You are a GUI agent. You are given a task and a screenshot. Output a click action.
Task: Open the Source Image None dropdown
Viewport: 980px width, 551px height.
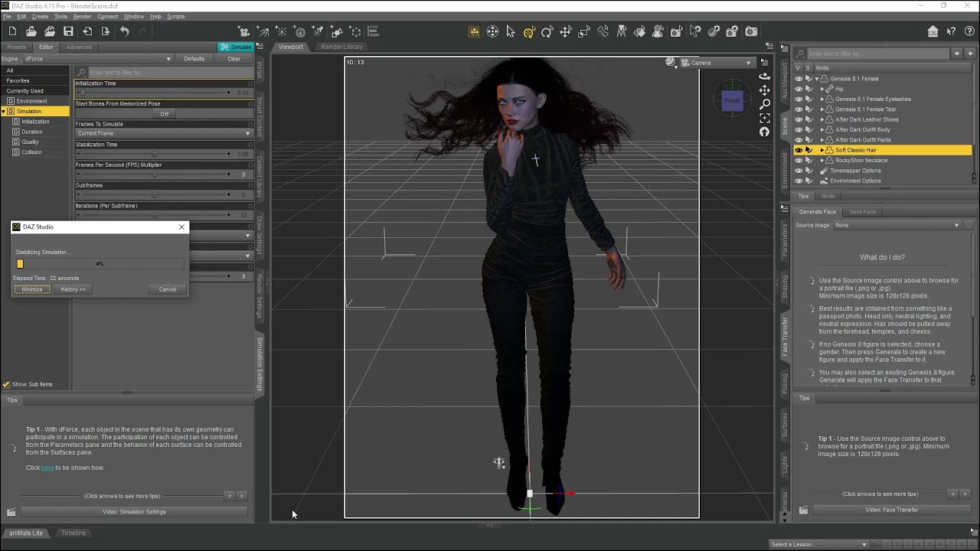point(897,225)
